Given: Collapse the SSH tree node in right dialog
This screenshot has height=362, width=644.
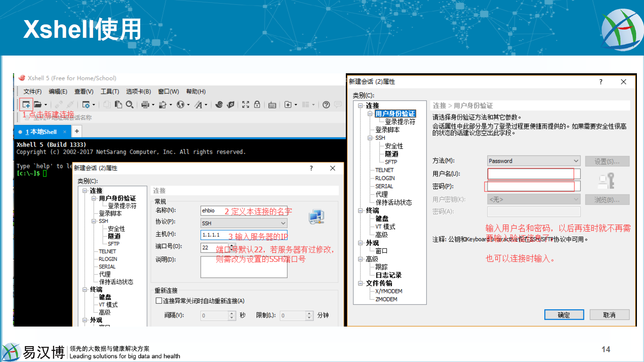Looking at the screenshot, I should tap(370, 138).
